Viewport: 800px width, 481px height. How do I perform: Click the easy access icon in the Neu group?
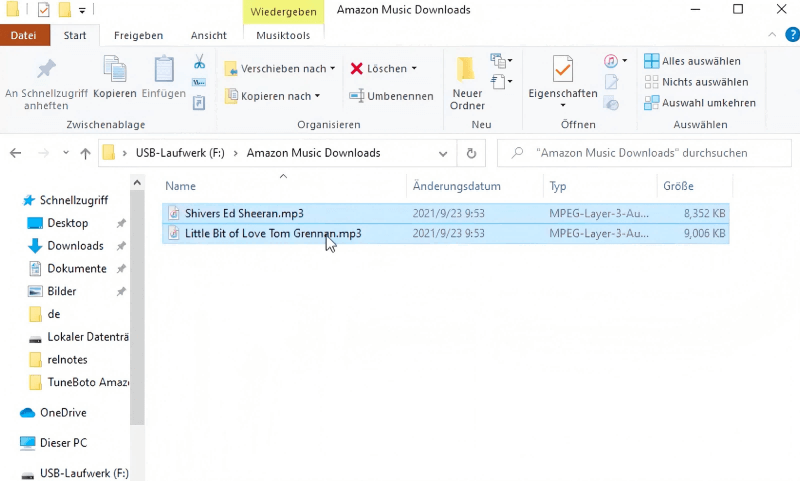(x=498, y=82)
